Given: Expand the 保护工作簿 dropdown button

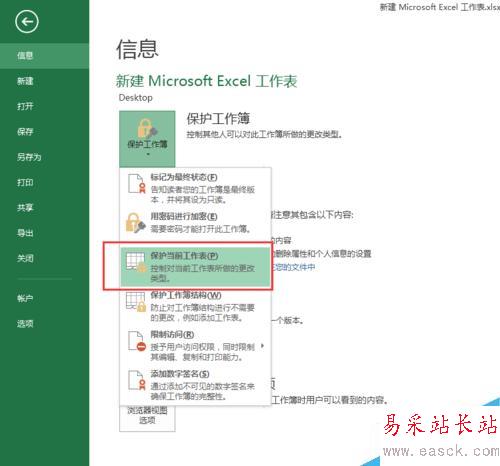Looking at the screenshot, I should coord(147,139).
